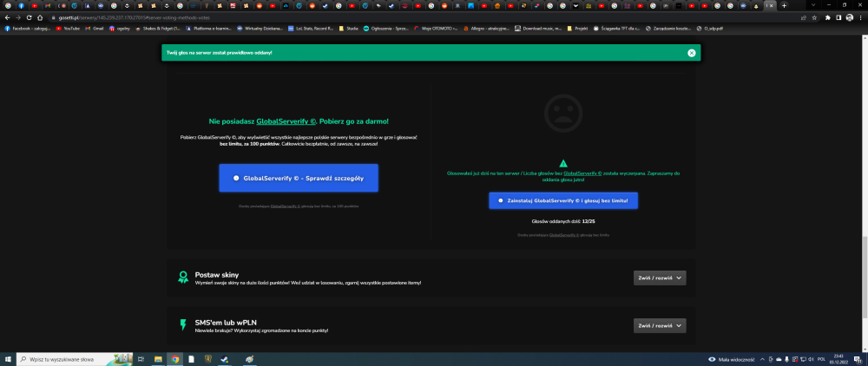Click Mała widoczność weather widget in taskbar
Viewport: 868px width, 366px height.
point(731,359)
